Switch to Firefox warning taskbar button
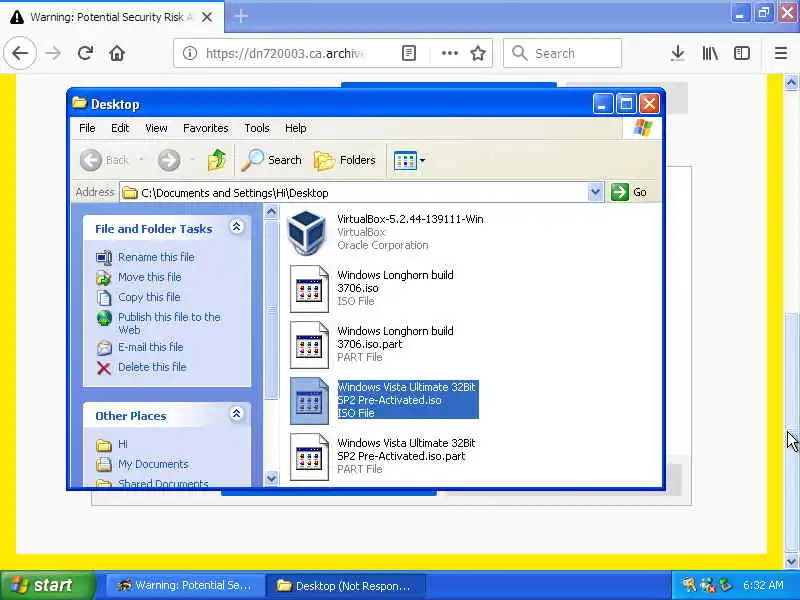The width and height of the screenshot is (800, 600). [185, 585]
